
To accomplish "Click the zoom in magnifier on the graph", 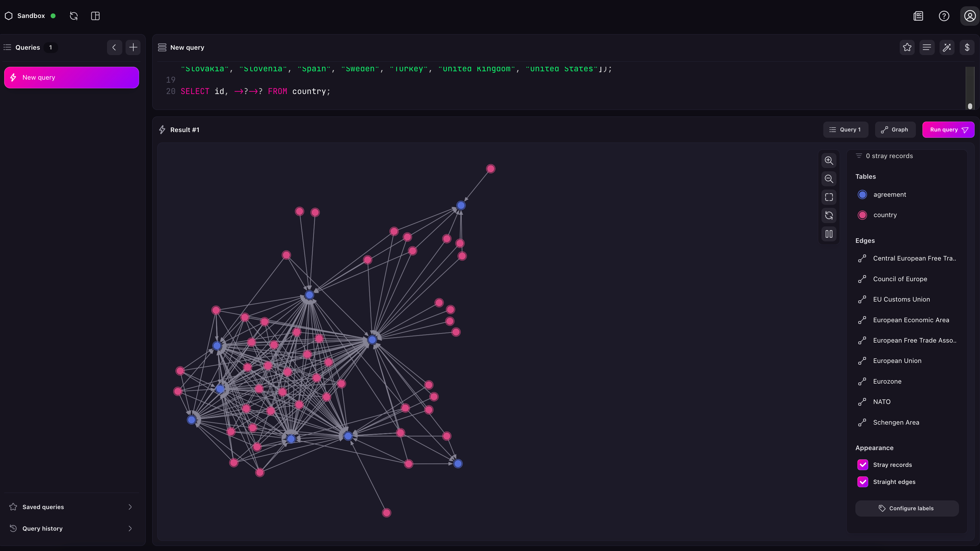I will (829, 161).
